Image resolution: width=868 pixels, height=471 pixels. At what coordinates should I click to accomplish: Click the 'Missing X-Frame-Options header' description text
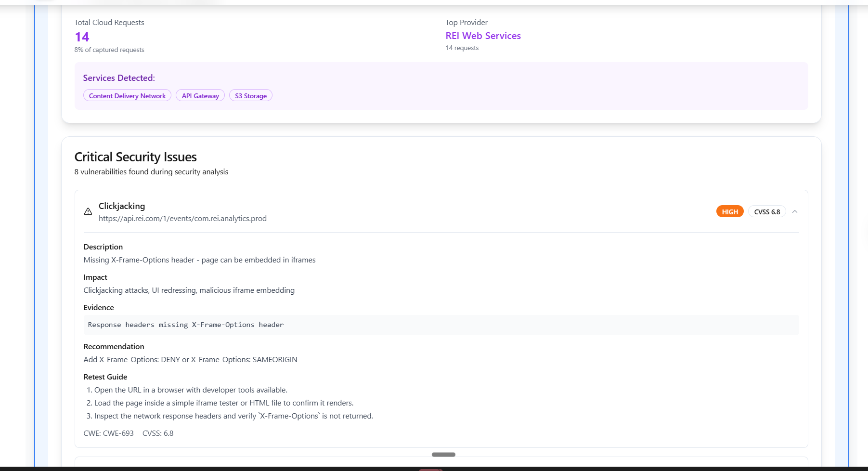tap(200, 260)
